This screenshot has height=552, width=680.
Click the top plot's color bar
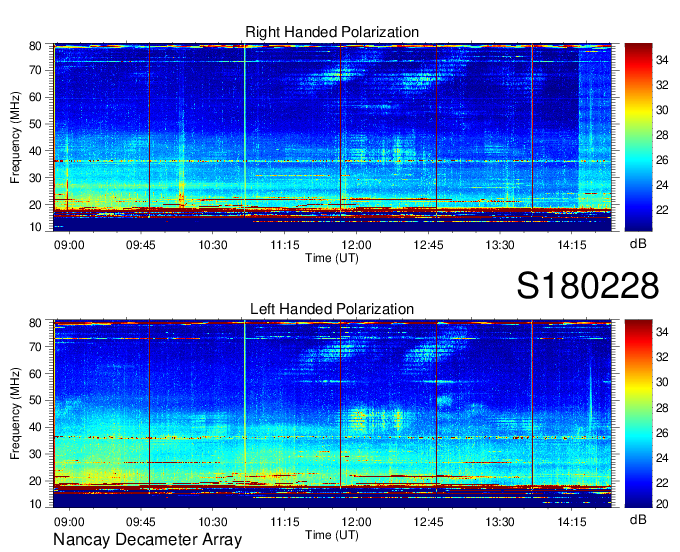click(638, 137)
